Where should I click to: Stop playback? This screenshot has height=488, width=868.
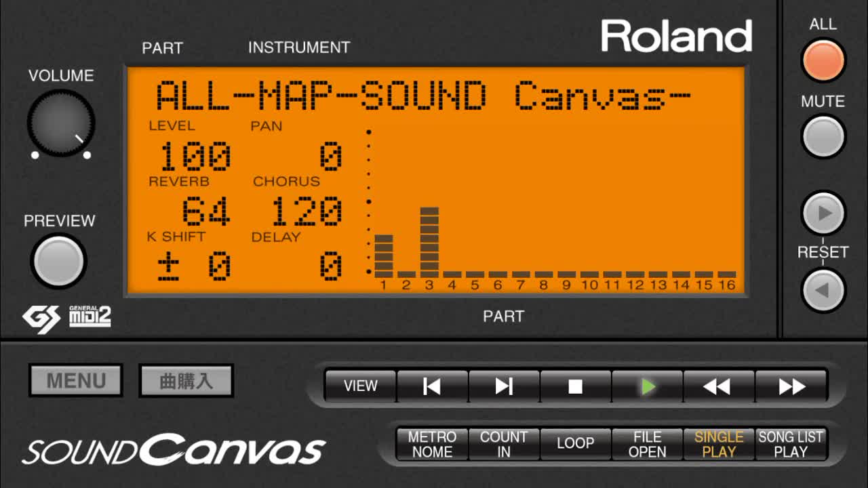pyautogui.click(x=576, y=386)
